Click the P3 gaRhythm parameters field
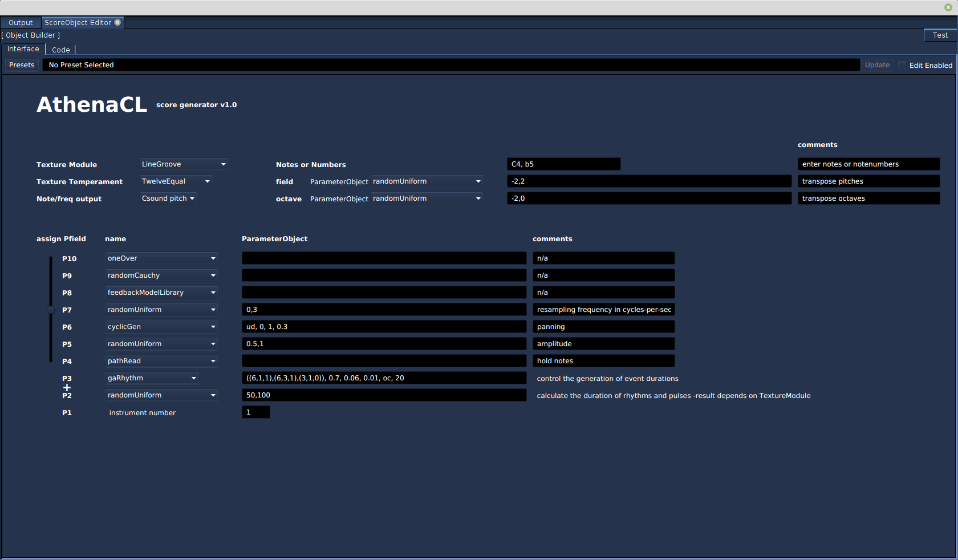Image resolution: width=958 pixels, height=560 pixels. (384, 378)
